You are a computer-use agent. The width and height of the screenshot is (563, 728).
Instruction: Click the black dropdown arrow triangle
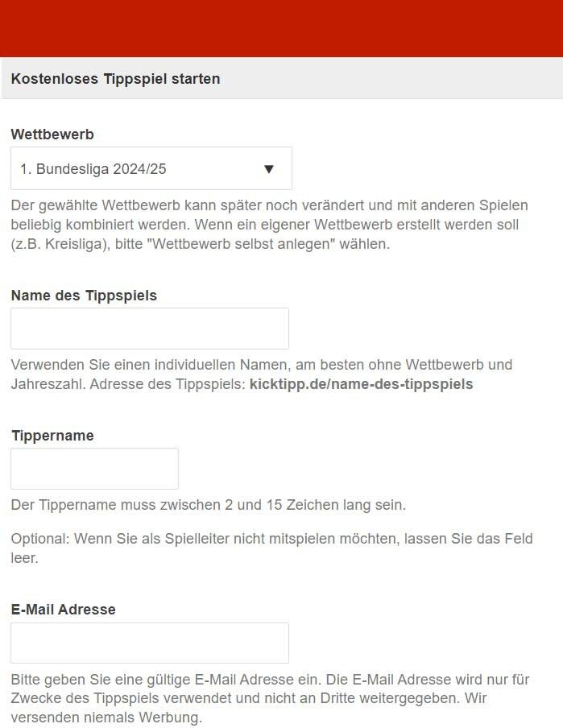pos(269,169)
